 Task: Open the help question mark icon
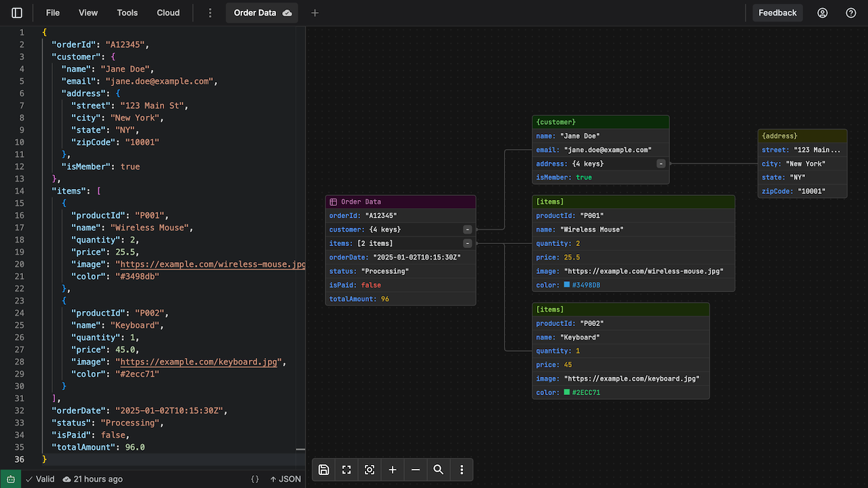pos(851,13)
